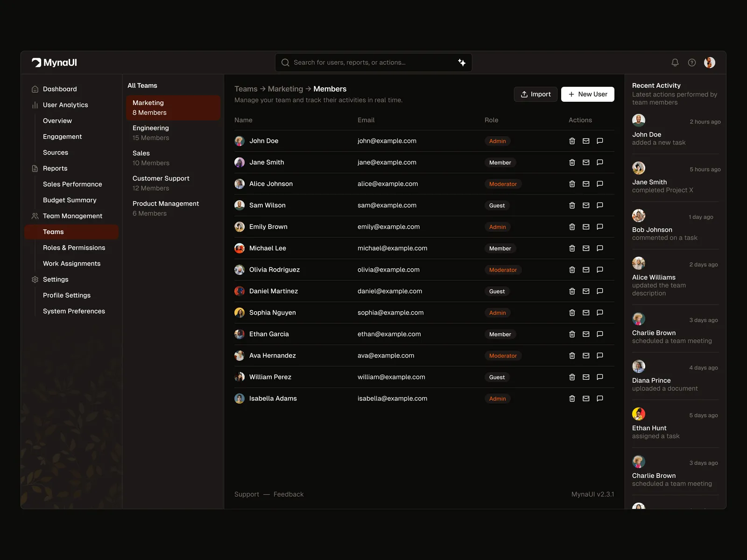Focus the search users and reports field
The height and width of the screenshot is (560, 747).
click(x=369, y=63)
